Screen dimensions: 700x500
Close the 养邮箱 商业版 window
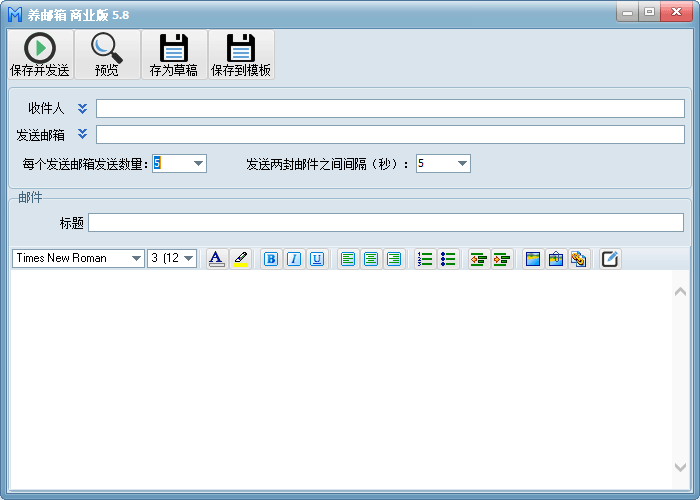tap(676, 12)
